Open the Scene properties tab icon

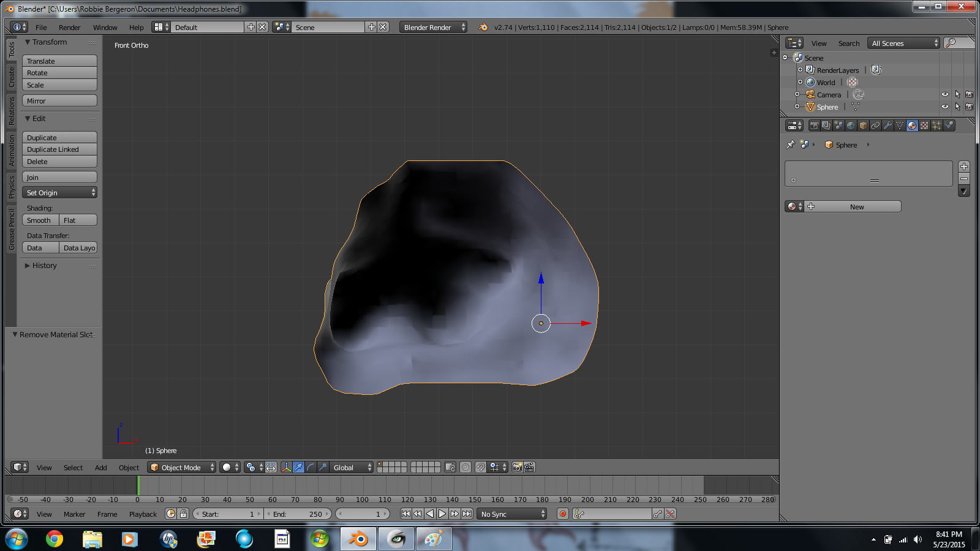coord(839,126)
